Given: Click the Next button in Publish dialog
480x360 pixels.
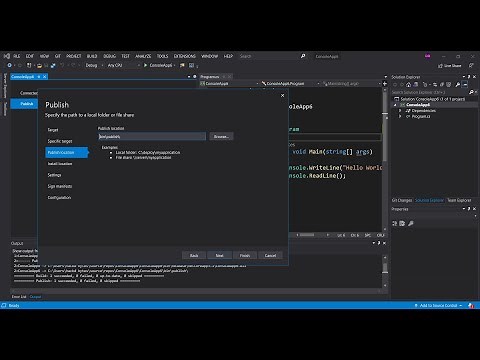Looking at the screenshot, I should [219, 255].
